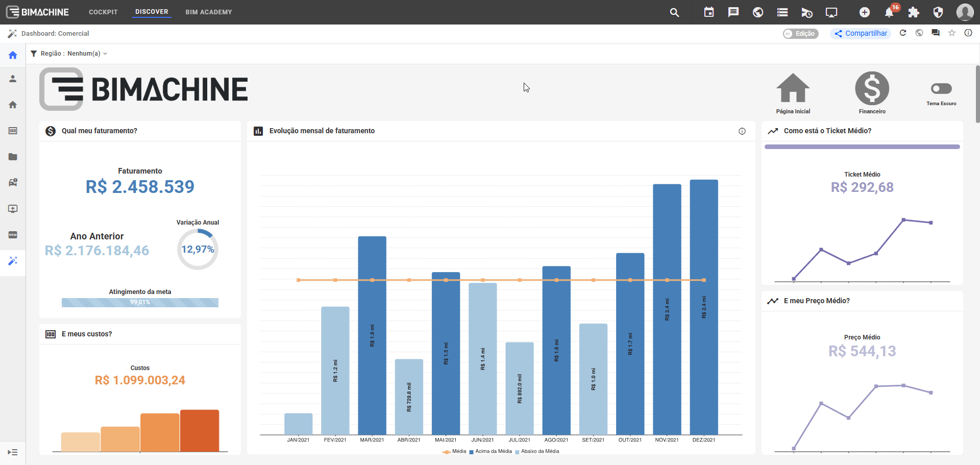Open the calendar icon in top navigation

click(x=709, y=12)
